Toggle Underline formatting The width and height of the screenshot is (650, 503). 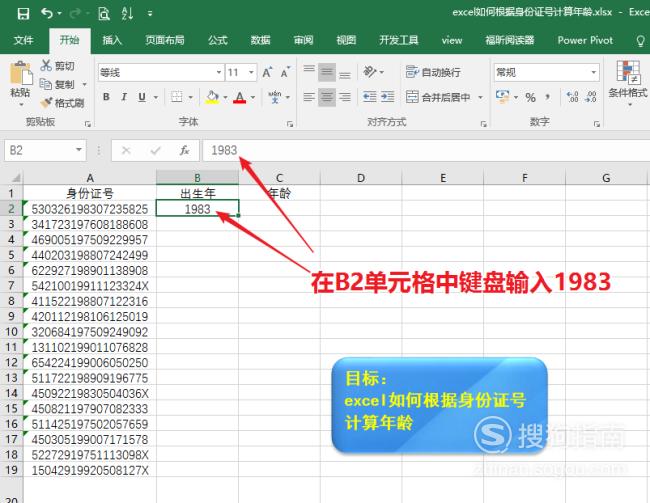tap(142, 97)
